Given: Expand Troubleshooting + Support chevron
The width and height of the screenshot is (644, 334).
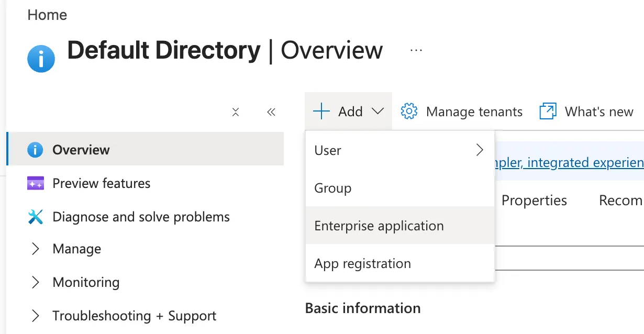Looking at the screenshot, I should tap(35, 316).
